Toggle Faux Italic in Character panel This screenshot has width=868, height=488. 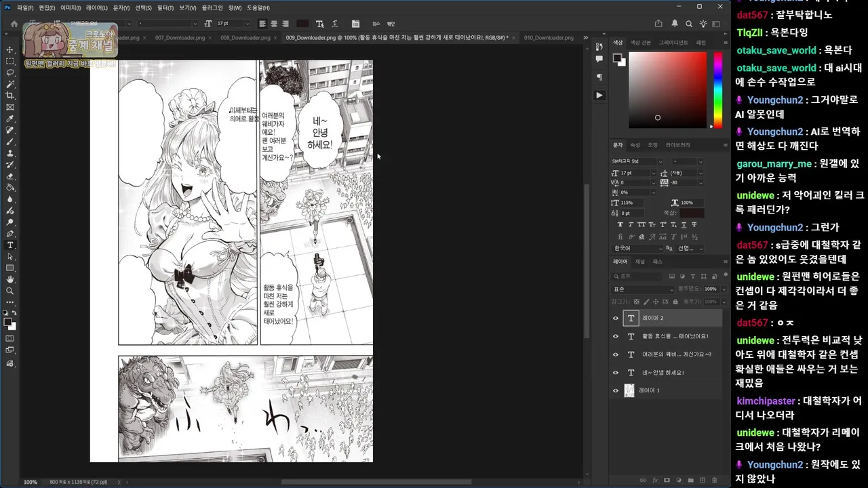(x=631, y=224)
